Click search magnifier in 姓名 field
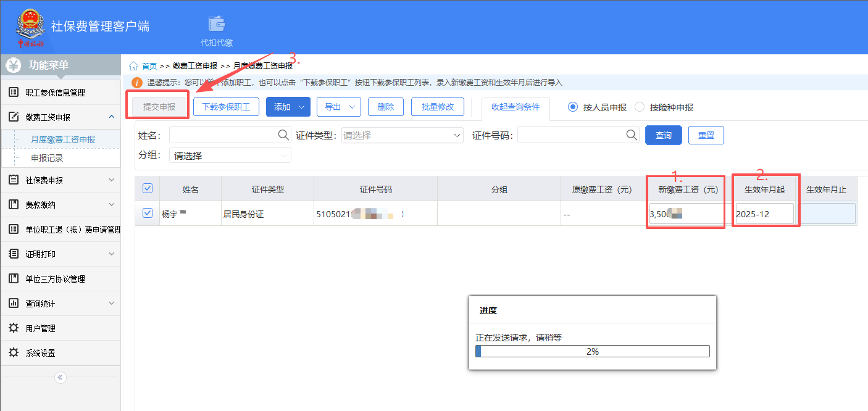Screen dimensions: 868x411 [283, 135]
